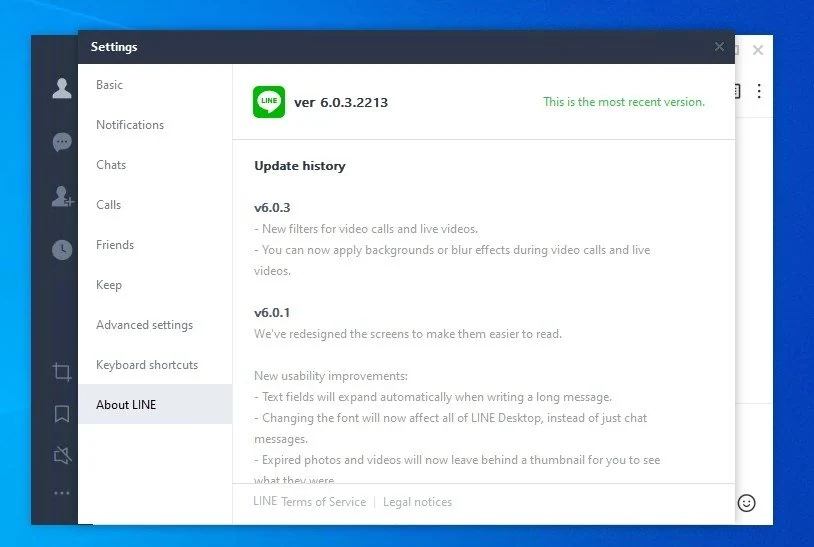Open the LINE Terms of Service link
Screen dimensions: 814x547
[309, 502]
